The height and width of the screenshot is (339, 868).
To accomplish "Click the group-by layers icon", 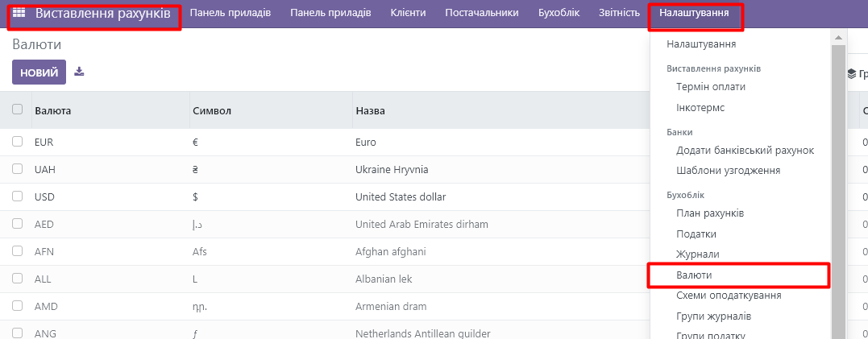I will pyautogui.click(x=852, y=73).
